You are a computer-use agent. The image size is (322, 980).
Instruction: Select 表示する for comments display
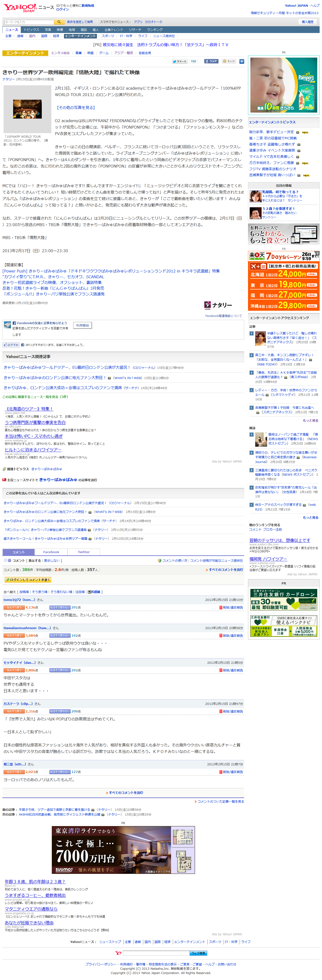[34, 560]
